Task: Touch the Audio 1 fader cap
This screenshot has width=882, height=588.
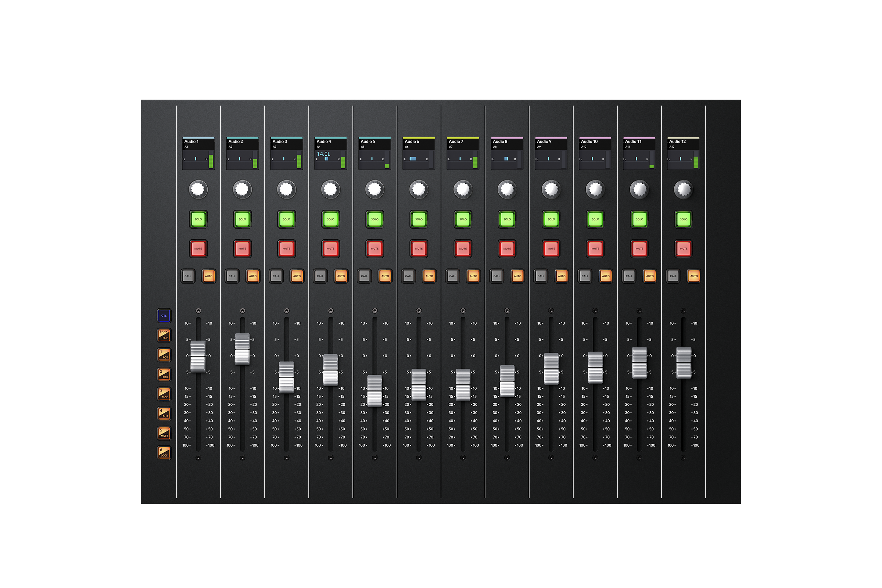Action: click(198, 356)
